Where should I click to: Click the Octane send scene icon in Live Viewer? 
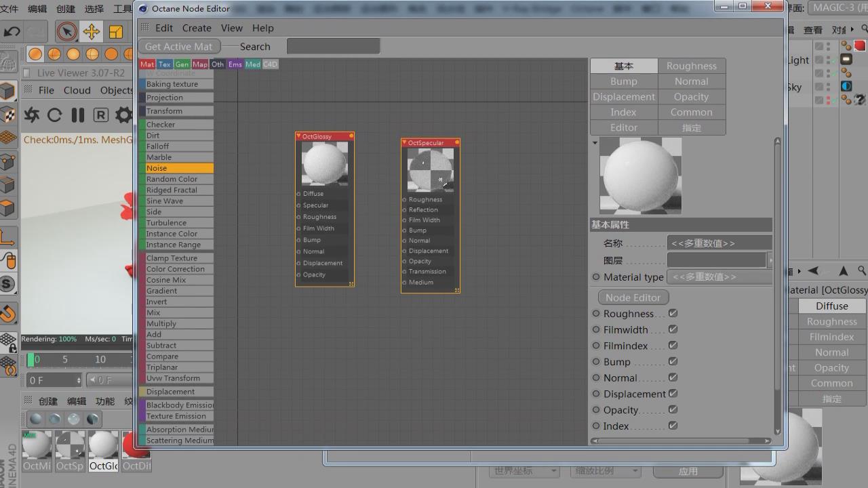tap(31, 115)
